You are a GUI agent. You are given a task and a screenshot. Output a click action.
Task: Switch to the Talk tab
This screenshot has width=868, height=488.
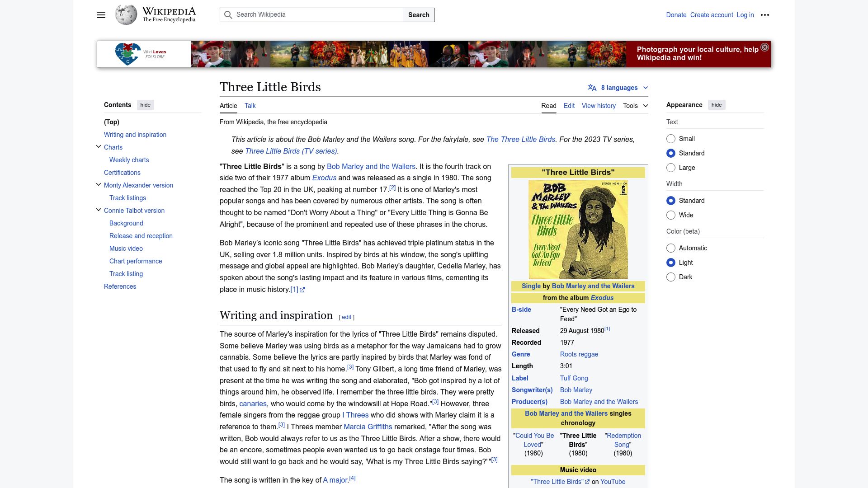[x=250, y=106]
